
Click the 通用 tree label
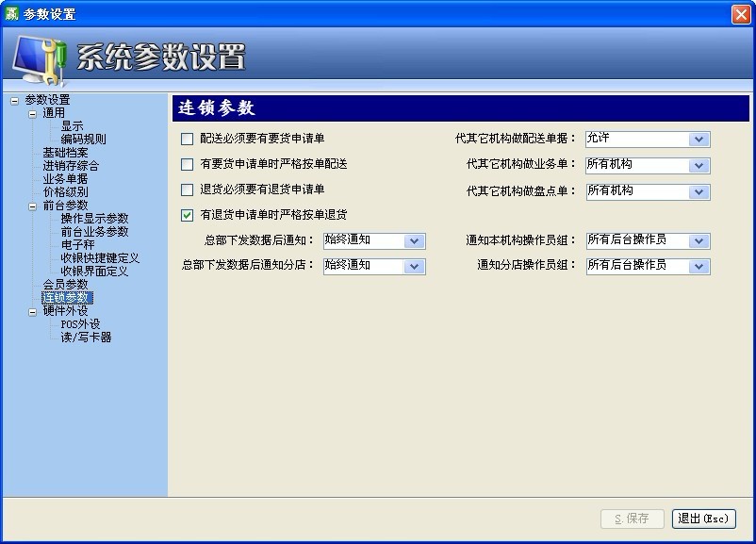click(54, 113)
